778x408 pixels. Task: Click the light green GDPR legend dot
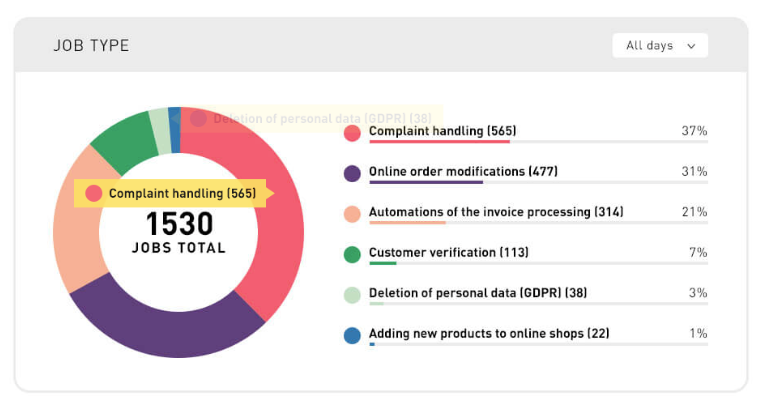click(x=352, y=294)
